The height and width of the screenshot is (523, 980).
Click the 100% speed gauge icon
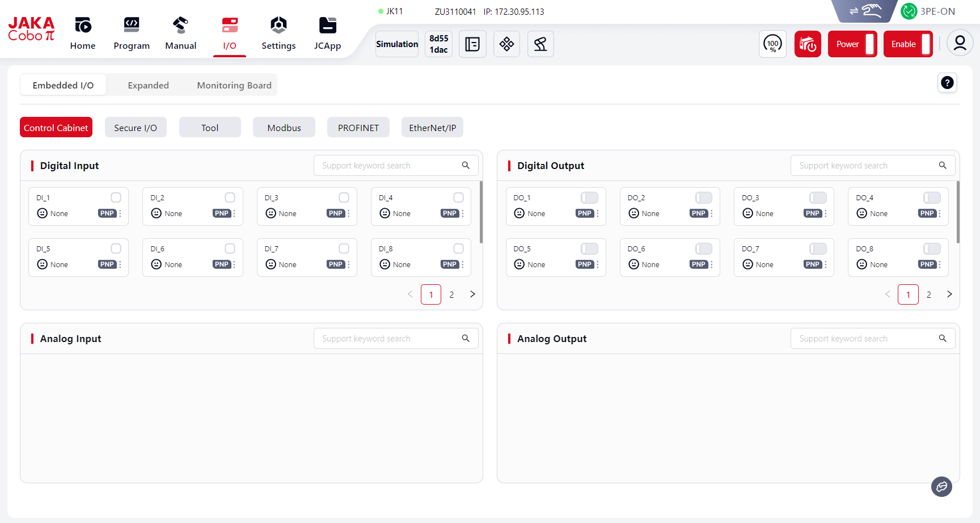[x=772, y=44]
